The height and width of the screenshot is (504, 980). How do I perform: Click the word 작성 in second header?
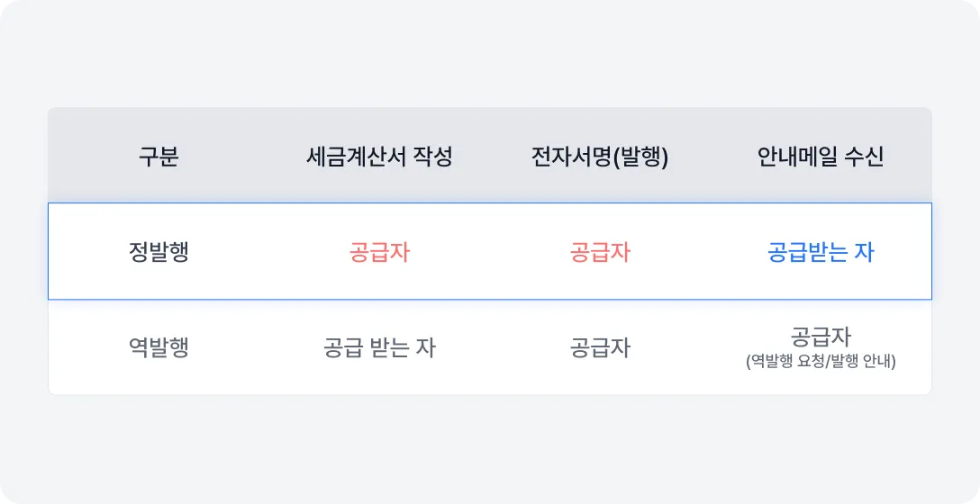click(432, 157)
